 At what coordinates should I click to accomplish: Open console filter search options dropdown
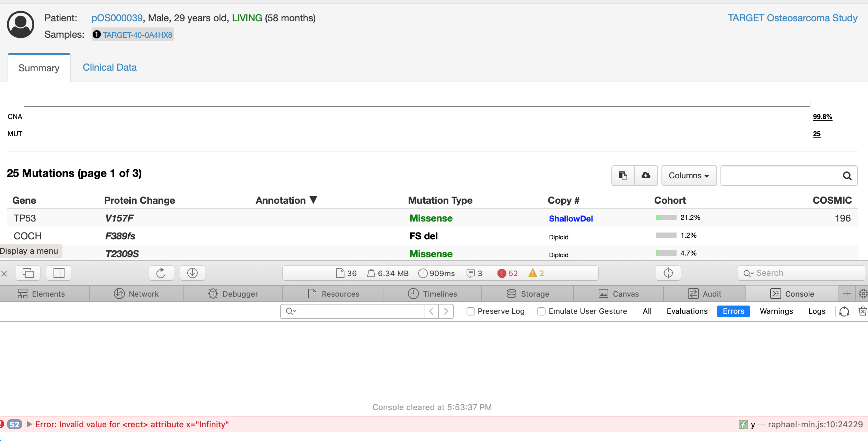(291, 311)
